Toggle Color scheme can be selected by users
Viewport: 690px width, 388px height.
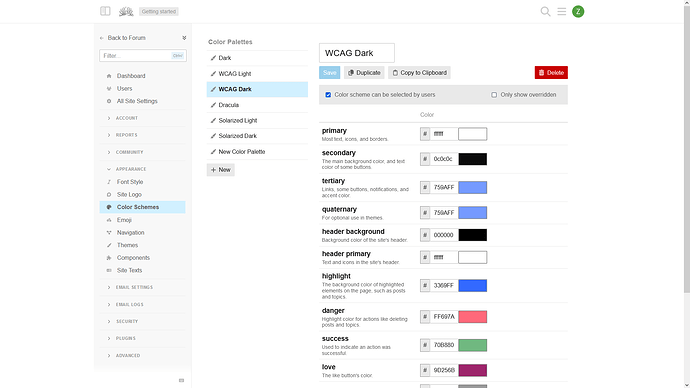click(x=328, y=95)
